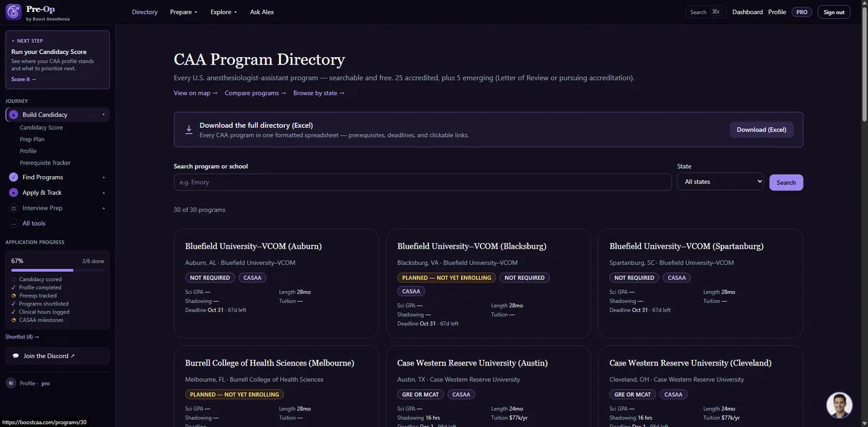Click Profile pro label at sidebar bottom
868x427 pixels.
pyautogui.click(x=35, y=384)
